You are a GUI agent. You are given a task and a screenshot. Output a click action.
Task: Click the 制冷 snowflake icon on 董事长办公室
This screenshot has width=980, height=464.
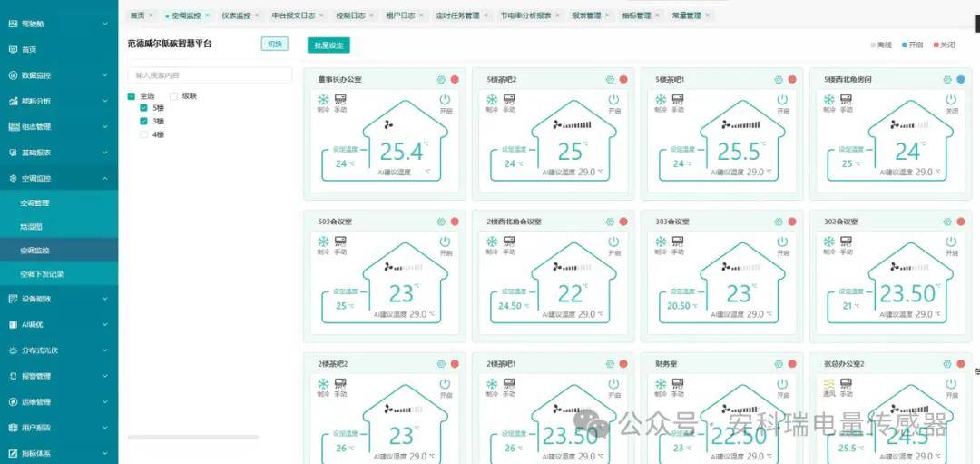coord(323,100)
